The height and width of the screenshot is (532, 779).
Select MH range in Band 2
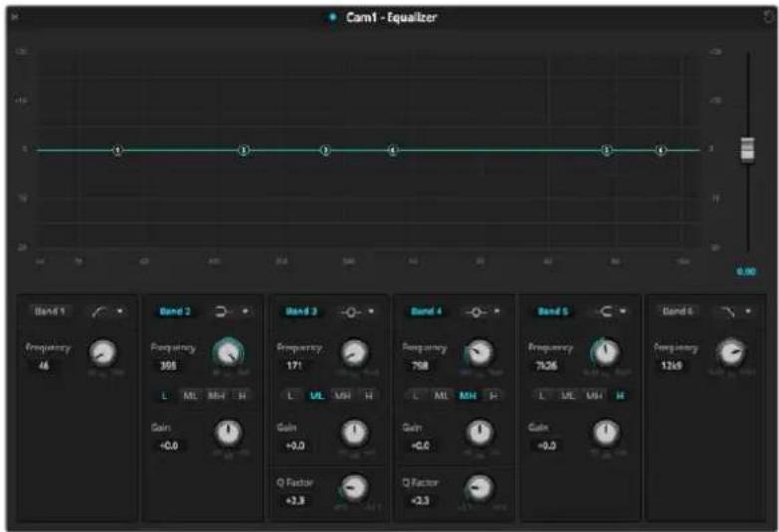tap(216, 396)
